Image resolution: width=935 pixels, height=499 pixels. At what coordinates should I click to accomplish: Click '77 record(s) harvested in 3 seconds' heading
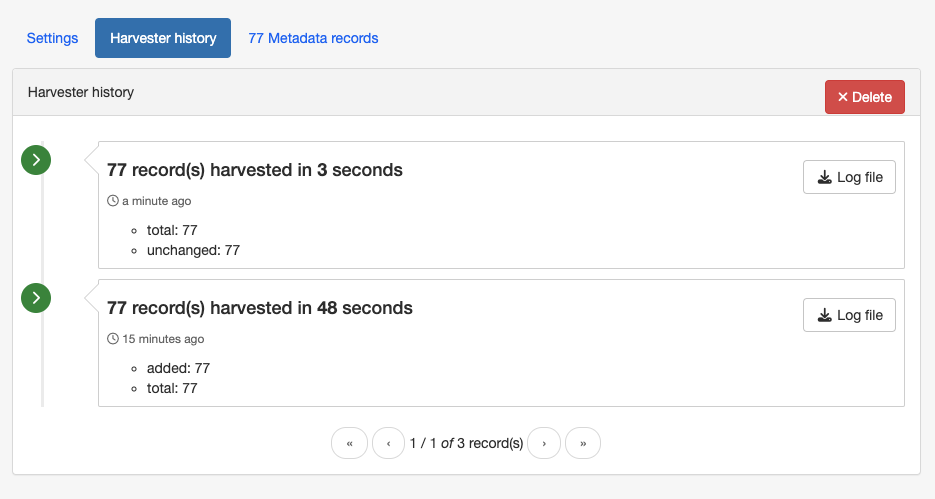point(255,170)
